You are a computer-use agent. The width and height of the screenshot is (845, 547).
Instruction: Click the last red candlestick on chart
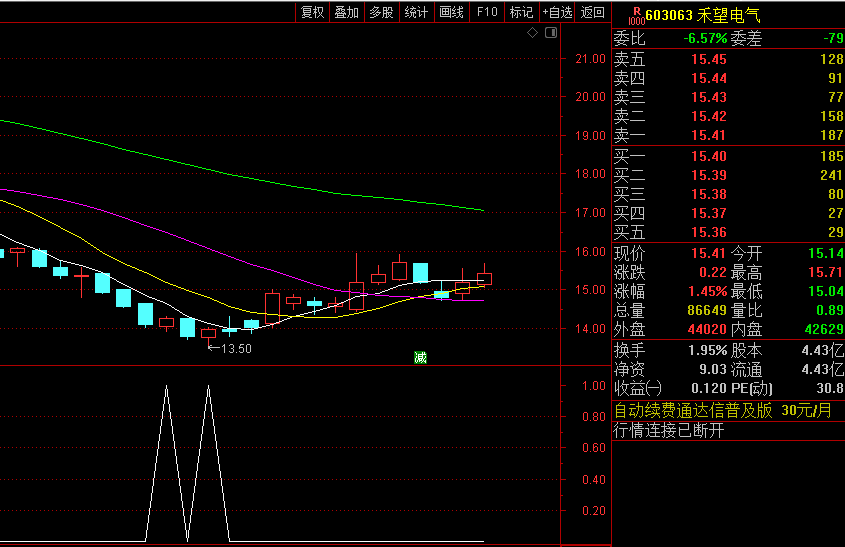pos(484,279)
